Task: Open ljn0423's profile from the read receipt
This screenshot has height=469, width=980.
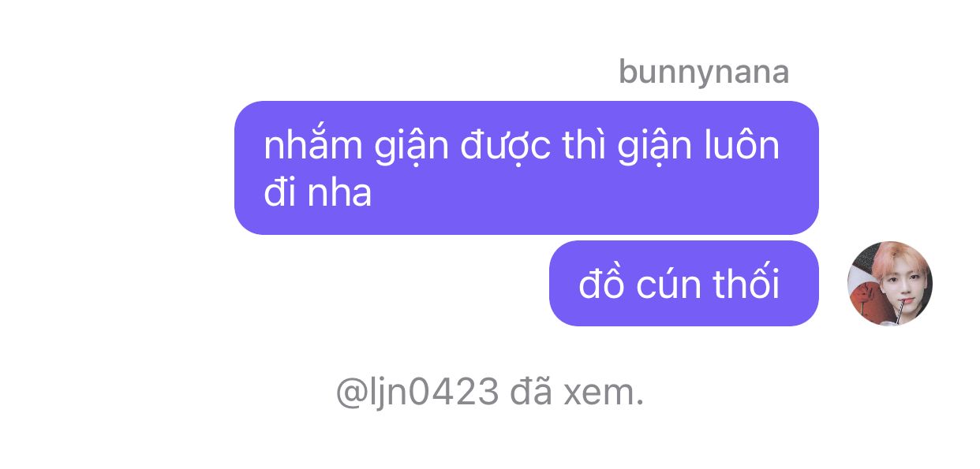Action: 417,393
